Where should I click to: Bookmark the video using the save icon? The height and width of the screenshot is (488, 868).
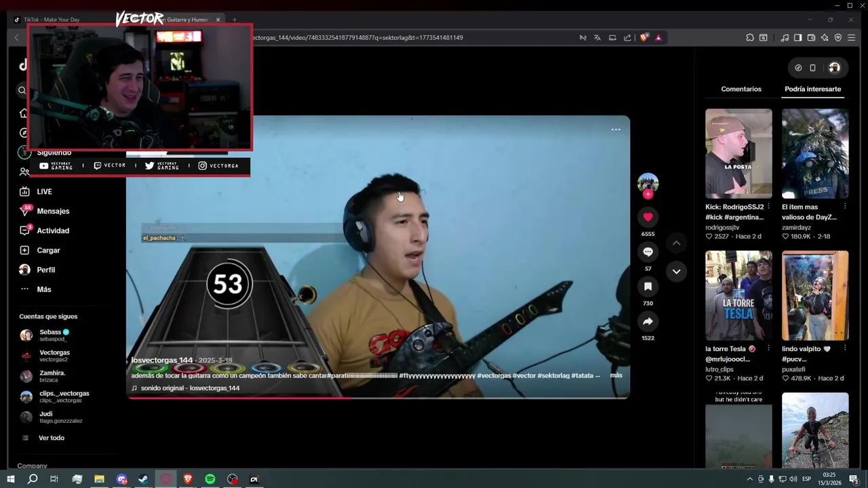click(648, 287)
